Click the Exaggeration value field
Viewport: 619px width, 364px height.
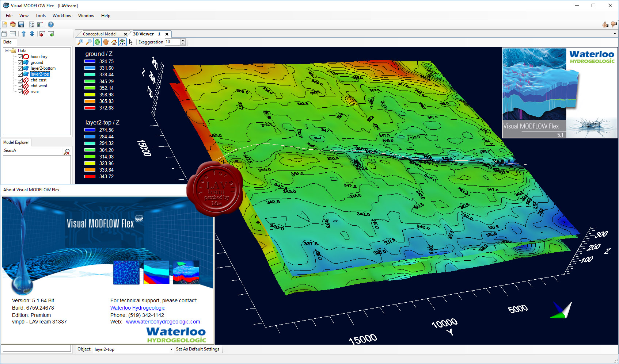[x=172, y=42]
